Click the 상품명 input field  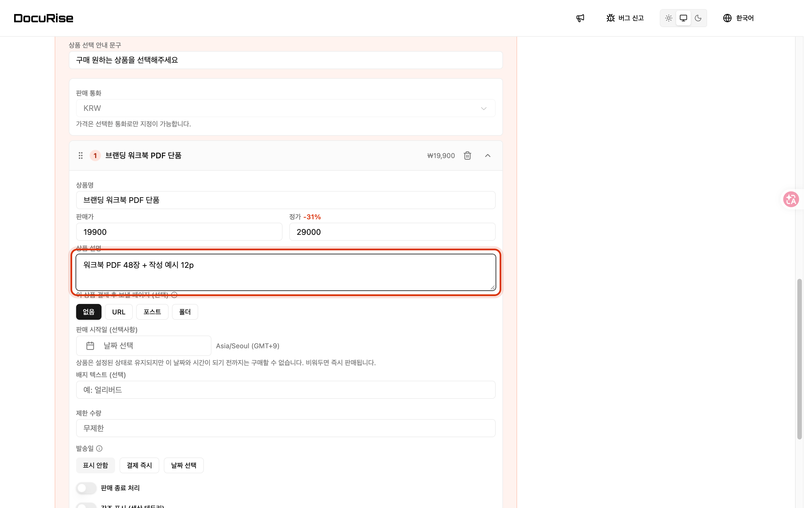click(x=286, y=200)
